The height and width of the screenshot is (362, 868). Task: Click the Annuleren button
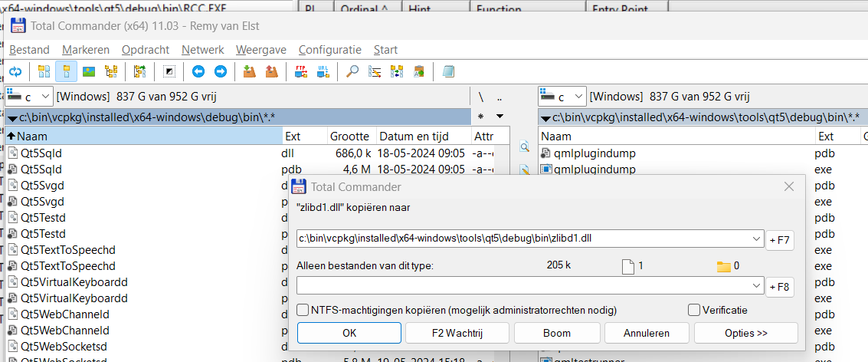(x=647, y=333)
